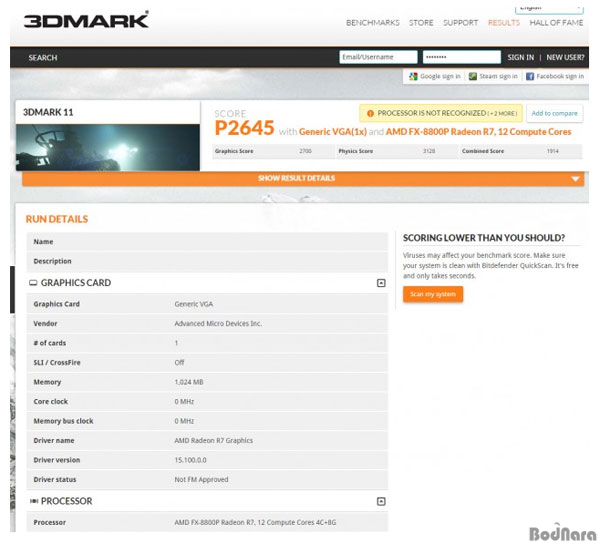Click the 3DMARK logo

pos(86,20)
